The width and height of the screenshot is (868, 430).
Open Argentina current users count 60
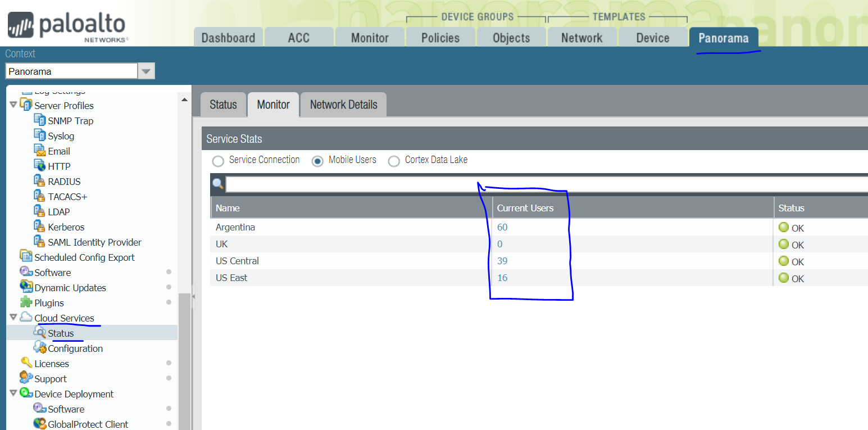click(x=502, y=227)
